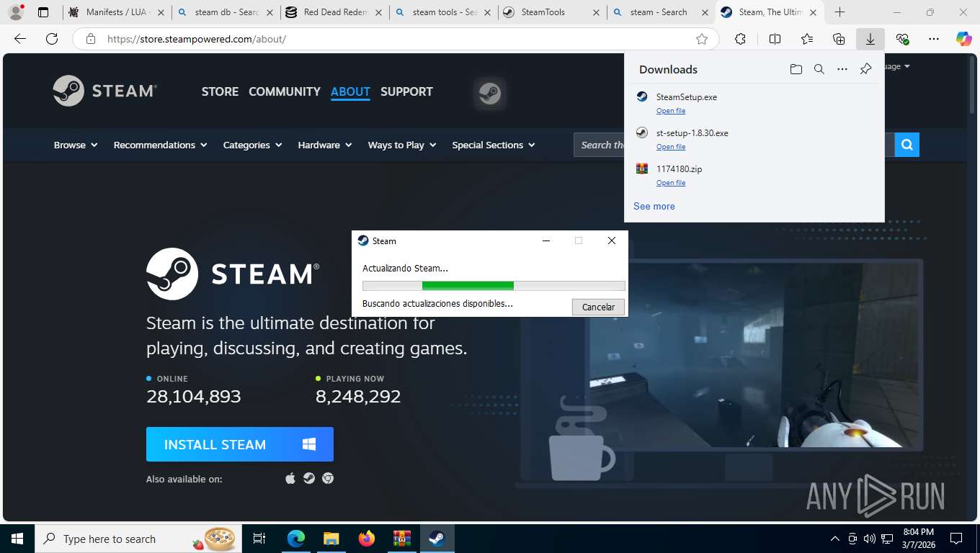
Task: Open the tab actions menu icon
Action: pos(43,12)
